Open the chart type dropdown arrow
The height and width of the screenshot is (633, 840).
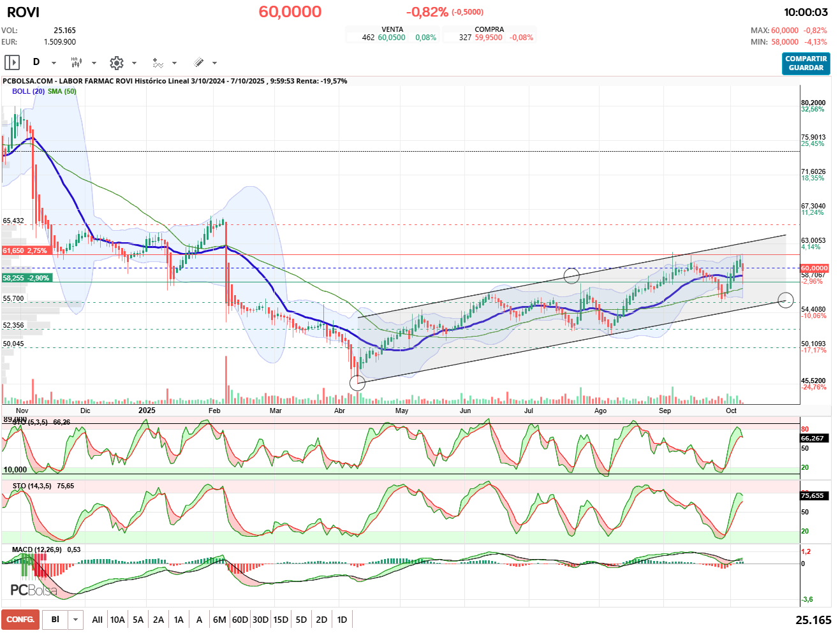(x=94, y=63)
